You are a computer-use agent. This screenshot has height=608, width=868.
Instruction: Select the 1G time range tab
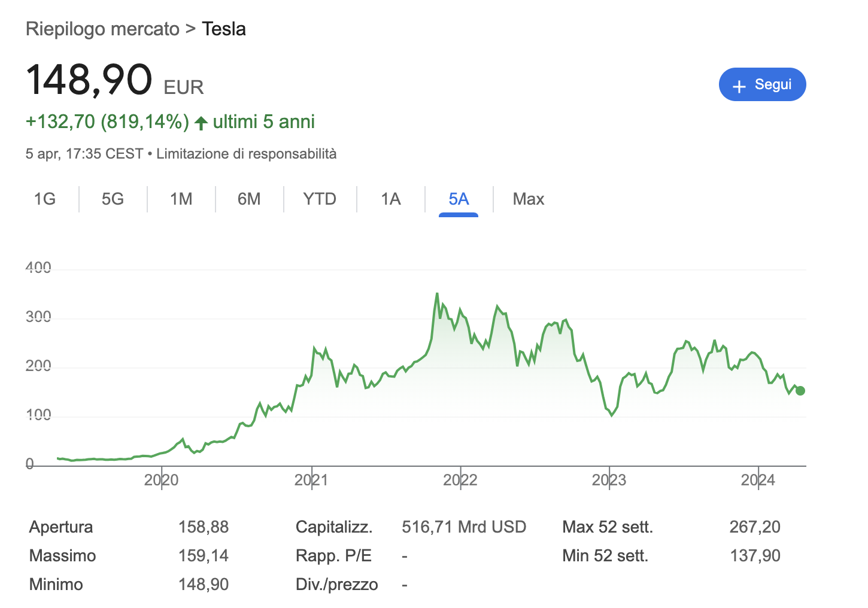[x=45, y=199]
